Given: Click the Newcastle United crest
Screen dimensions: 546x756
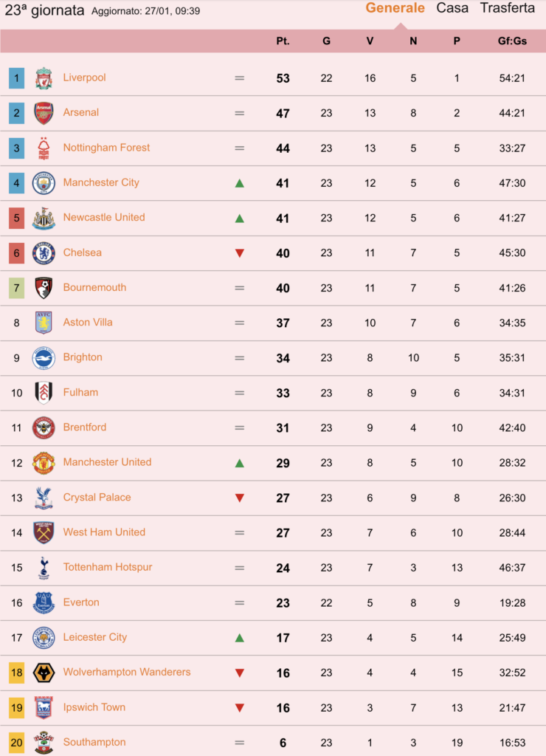Looking at the screenshot, I should pyautogui.click(x=44, y=218).
